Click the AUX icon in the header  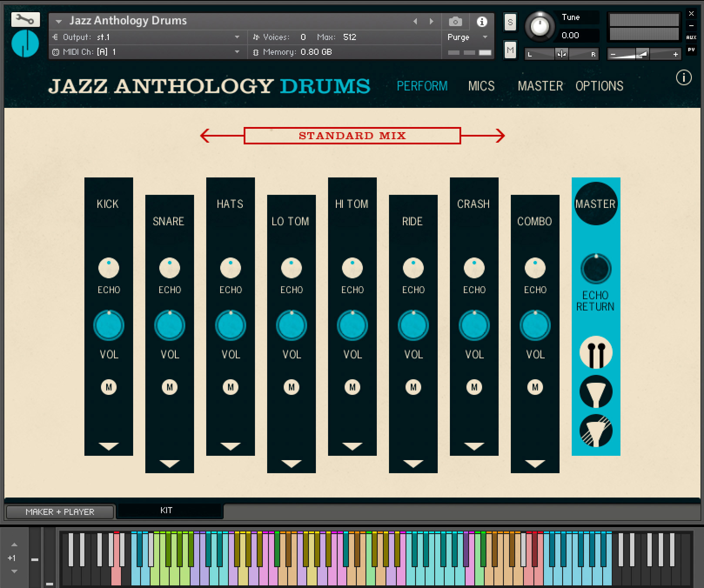coord(691,37)
